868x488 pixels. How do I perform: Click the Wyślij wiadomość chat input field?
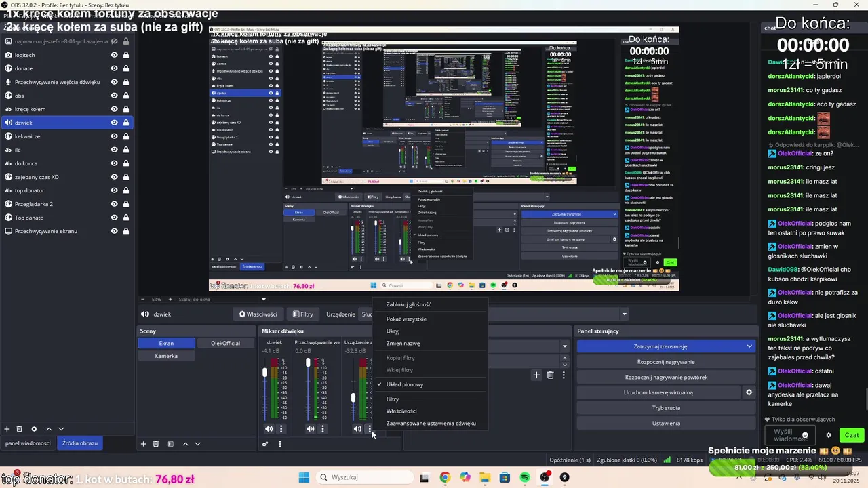pos(791,435)
